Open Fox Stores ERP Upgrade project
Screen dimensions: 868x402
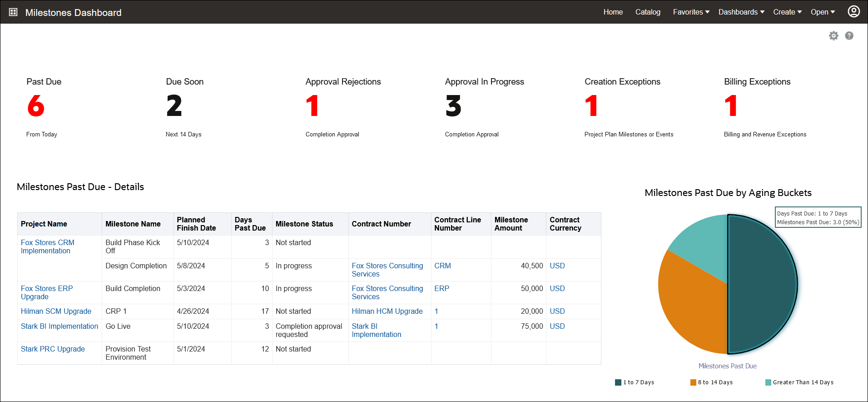[47, 293]
